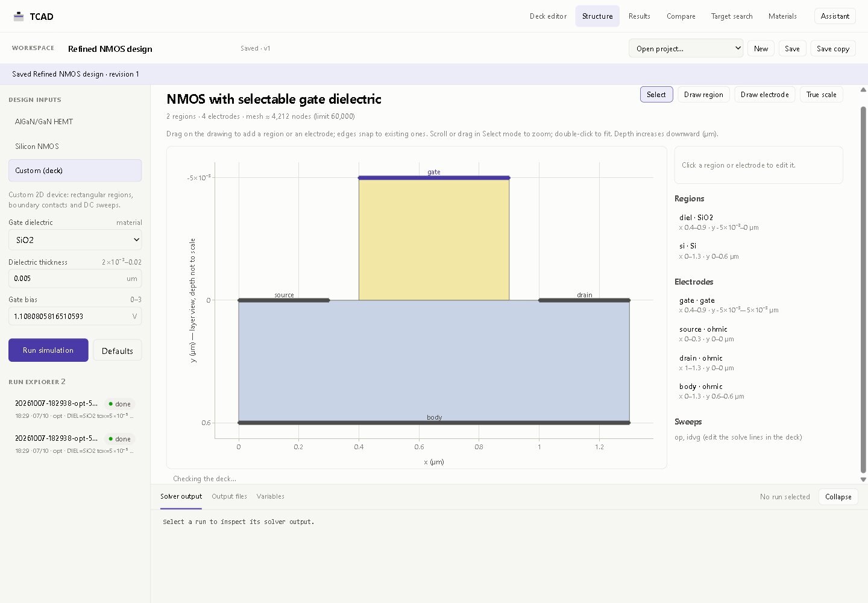The width and height of the screenshot is (868, 603).
Task: Switch to the Solver output tab
Action: pos(181,496)
